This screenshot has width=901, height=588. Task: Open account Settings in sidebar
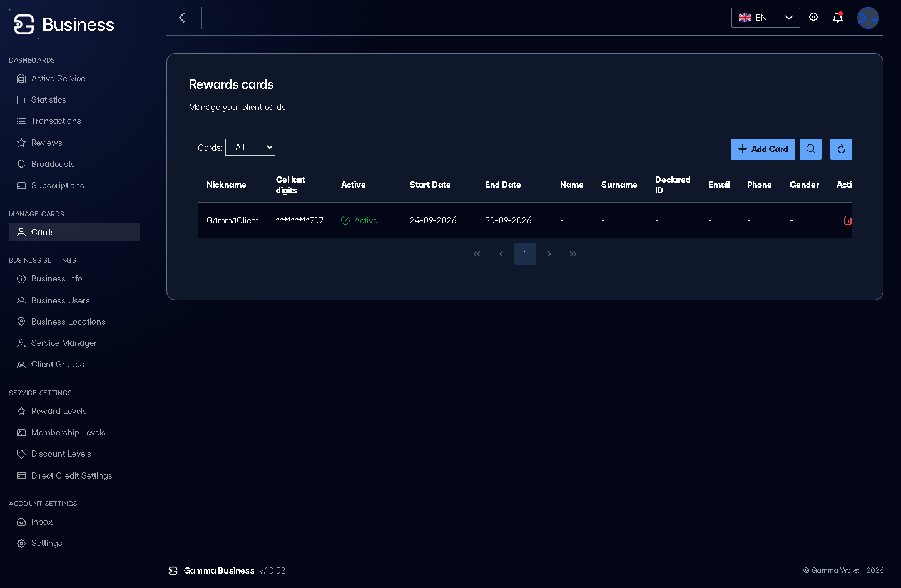click(74, 543)
